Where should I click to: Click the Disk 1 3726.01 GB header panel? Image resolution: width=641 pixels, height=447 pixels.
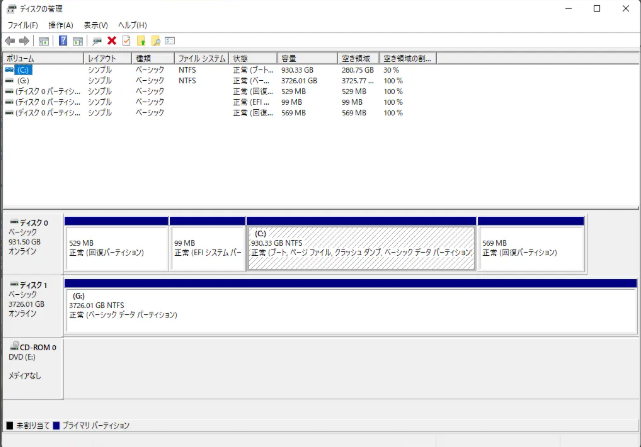[x=33, y=306]
